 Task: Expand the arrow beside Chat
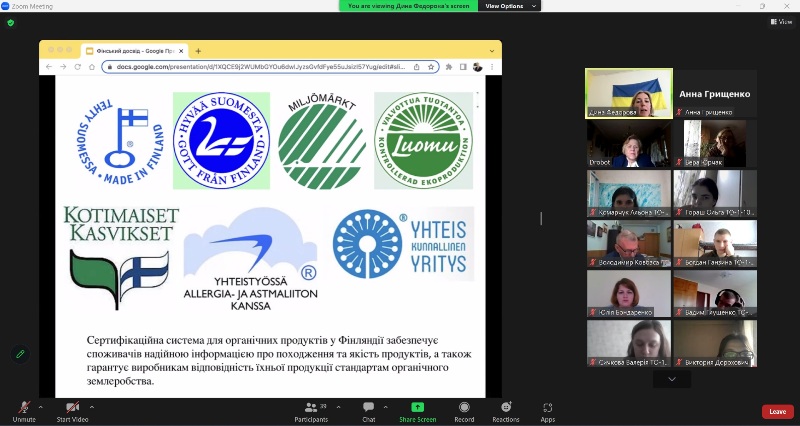click(385, 407)
